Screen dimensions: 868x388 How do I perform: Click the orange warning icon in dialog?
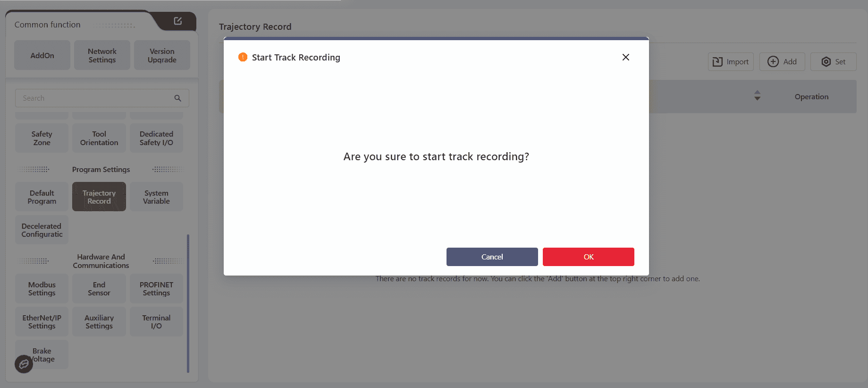(x=243, y=57)
